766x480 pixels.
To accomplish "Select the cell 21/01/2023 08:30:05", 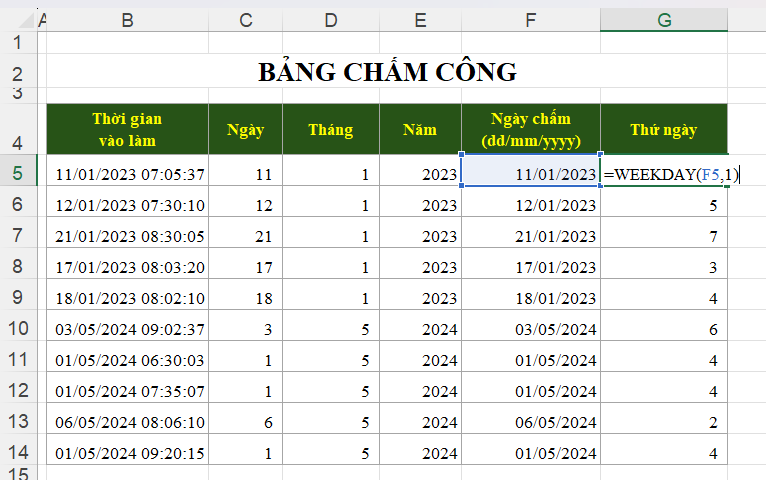I will coord(129,236).
